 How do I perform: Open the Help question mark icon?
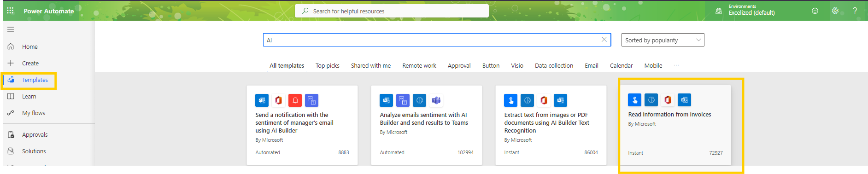855,11
